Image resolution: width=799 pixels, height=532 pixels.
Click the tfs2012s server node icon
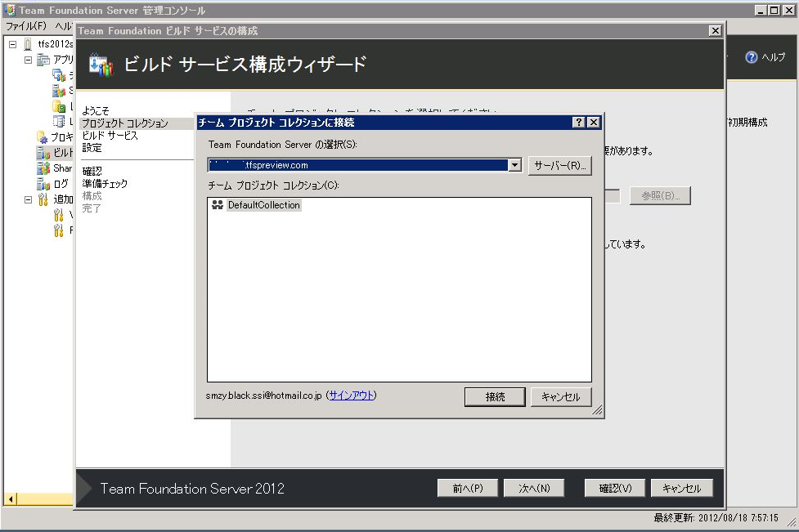[x=28, y=44]
